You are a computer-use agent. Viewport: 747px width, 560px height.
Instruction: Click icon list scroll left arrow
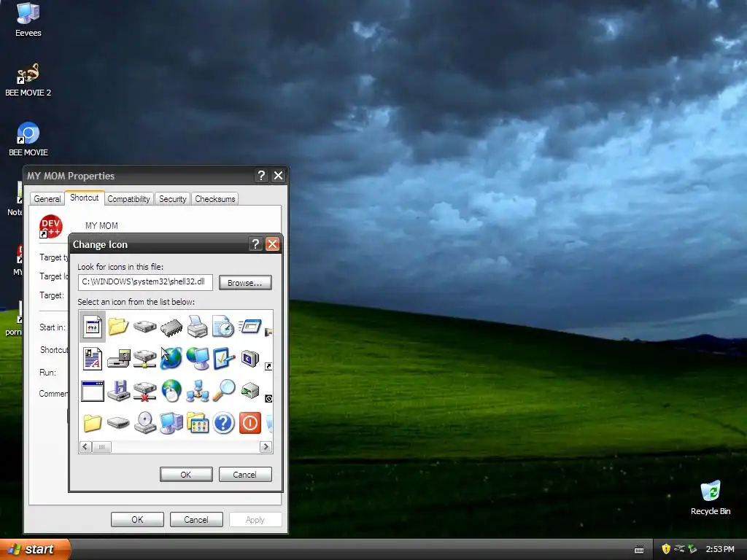coord(85,447)
